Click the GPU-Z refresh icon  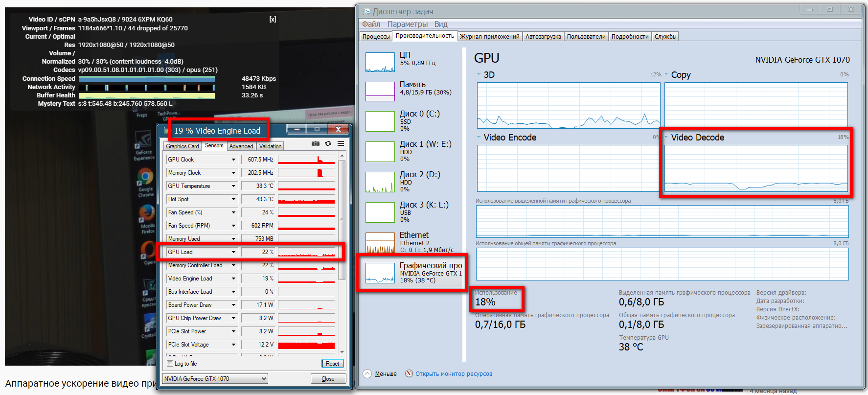[328, 143]
